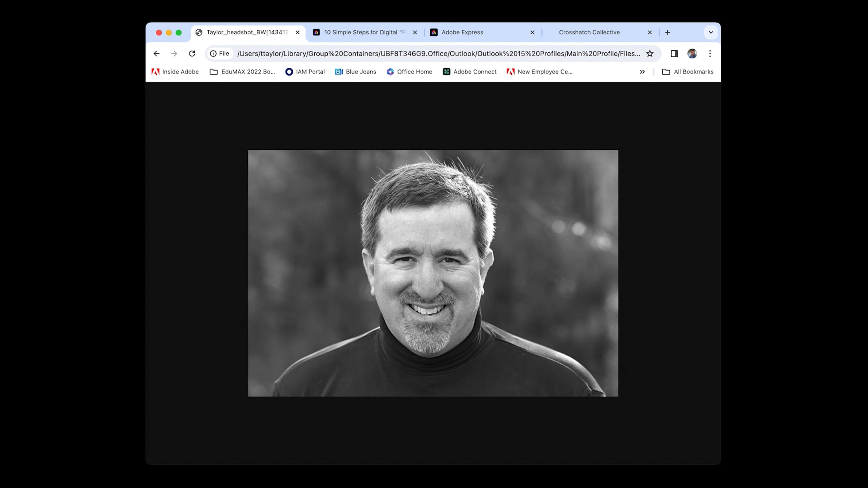This screenshot has width=868, height=488.
Task: Open the All Bookmarks folder
Action: 688,72
